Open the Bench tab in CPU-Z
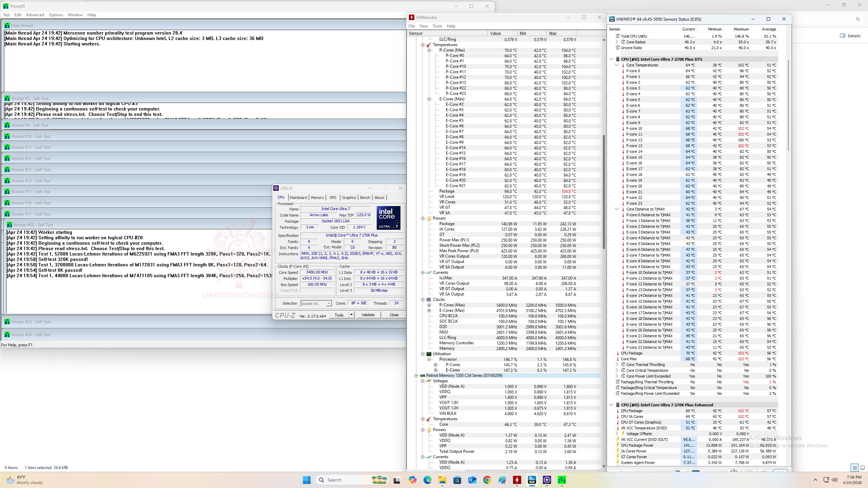Viewport: 868px width, 488px height. pos(365,198)
